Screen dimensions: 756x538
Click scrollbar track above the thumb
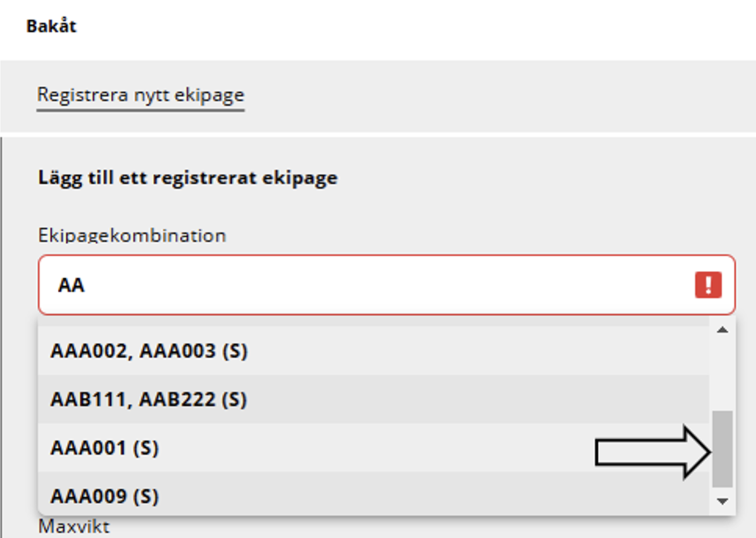click(722, 372)
